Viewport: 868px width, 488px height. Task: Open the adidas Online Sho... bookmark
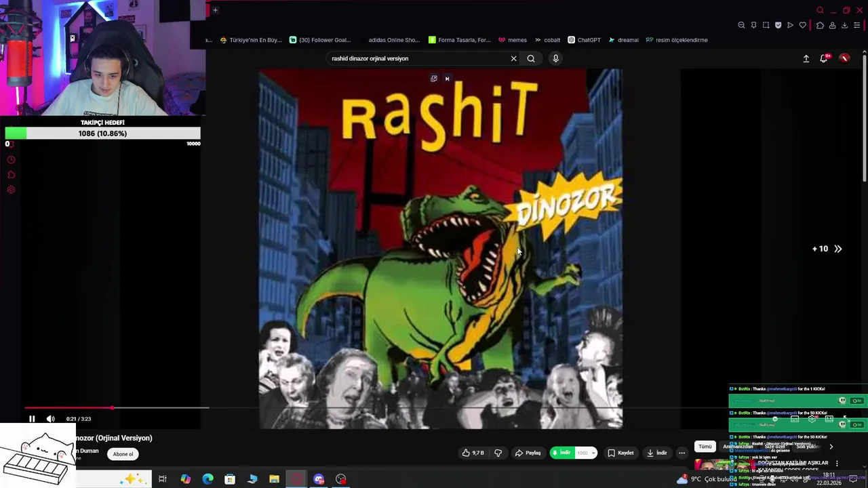(x=389, y=40)
